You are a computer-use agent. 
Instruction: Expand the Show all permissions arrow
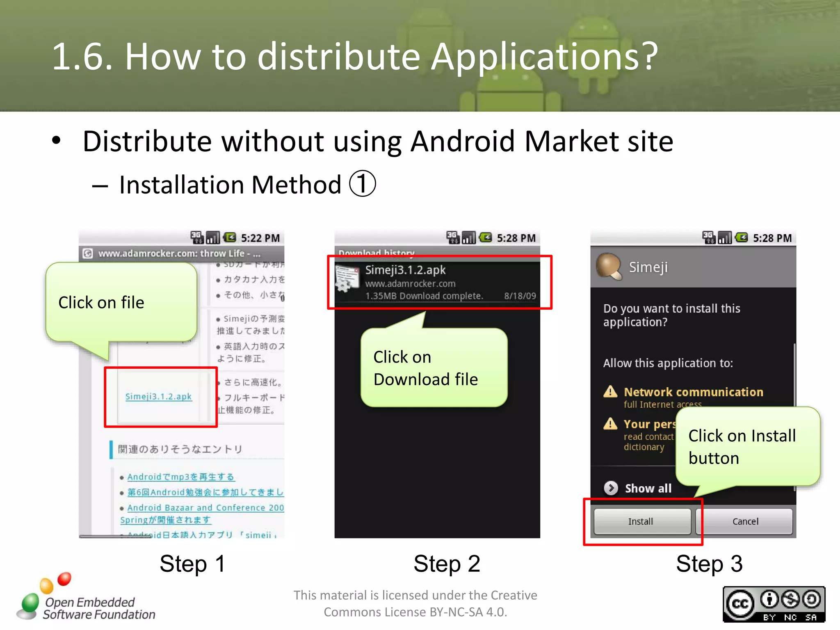click(611, 488)
